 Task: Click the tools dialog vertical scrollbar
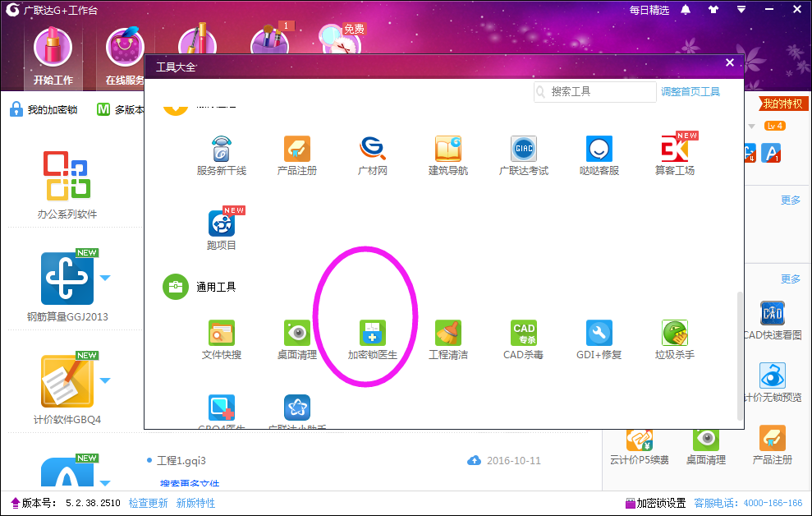740,357
